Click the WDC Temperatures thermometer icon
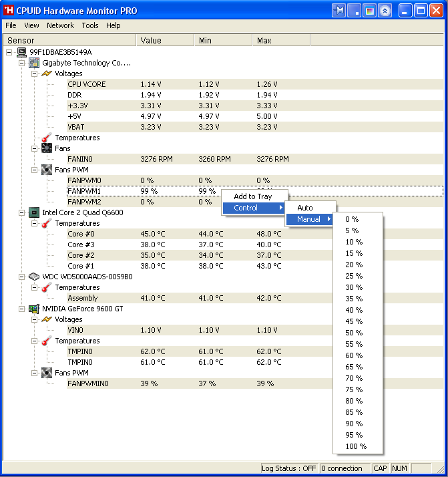The width and height of the screenshot is (448, 477). pyautogui.click(x=47, y=287)
